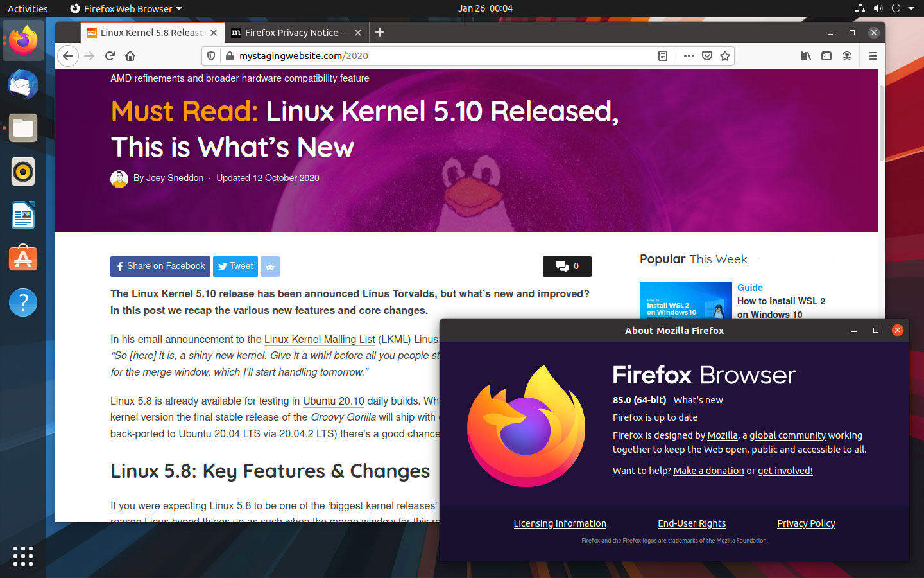Open the Guide category link
The width and height of the screenshot is (924, 578).
750,288
